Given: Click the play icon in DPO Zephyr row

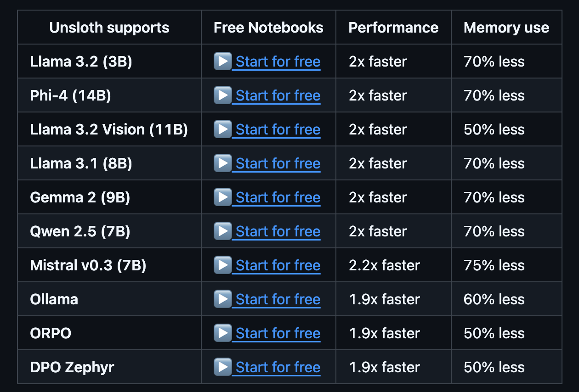Looking at the screenshot, I should tap(222, 367).
